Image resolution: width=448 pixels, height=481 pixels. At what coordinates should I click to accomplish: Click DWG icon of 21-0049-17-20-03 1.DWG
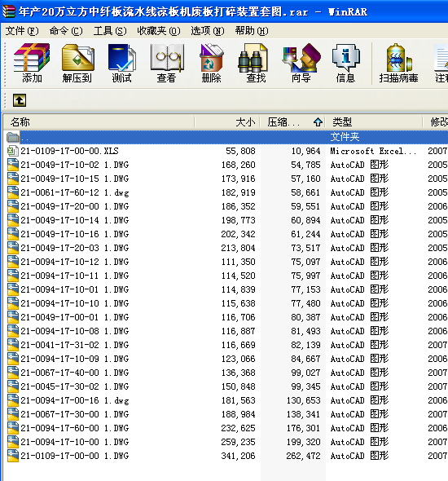(12, 248)
